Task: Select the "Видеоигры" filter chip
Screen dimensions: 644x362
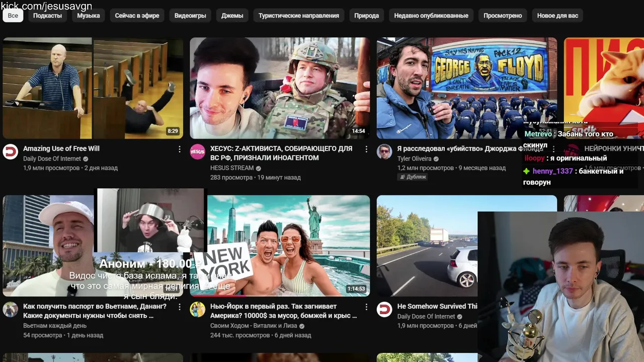Action: point(190,16)
